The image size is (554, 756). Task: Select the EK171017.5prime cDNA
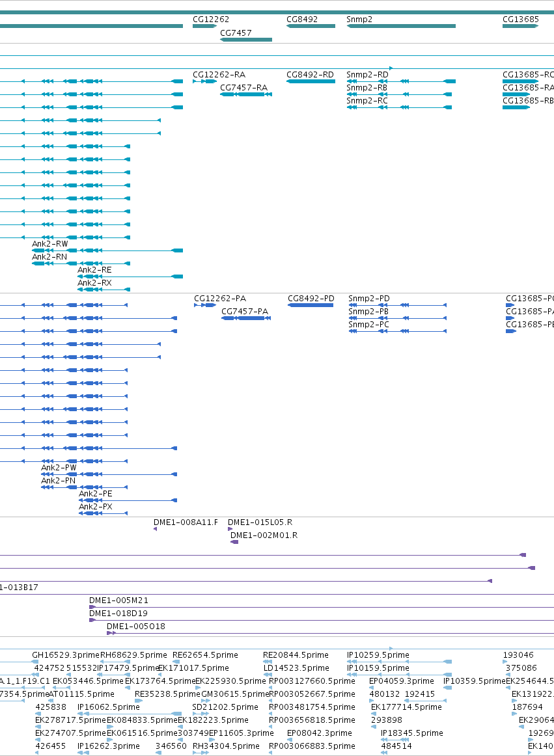pos(161,675)
